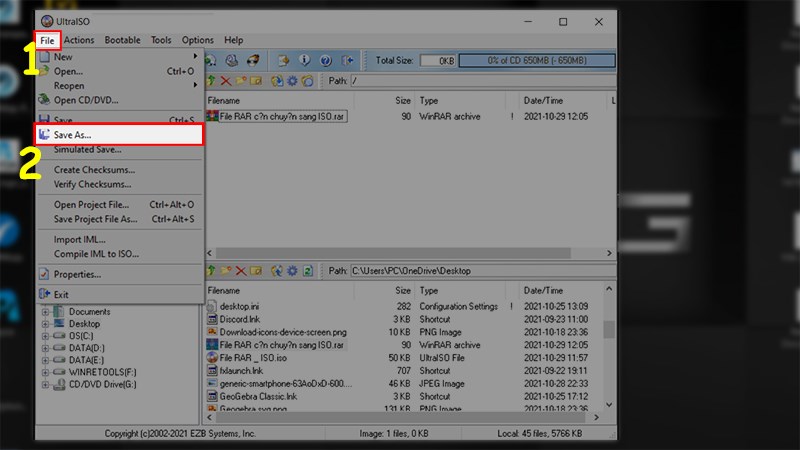The image size is (800, 450).
Task: Click the Total Size 0KB field
Action: coord(438,60)
